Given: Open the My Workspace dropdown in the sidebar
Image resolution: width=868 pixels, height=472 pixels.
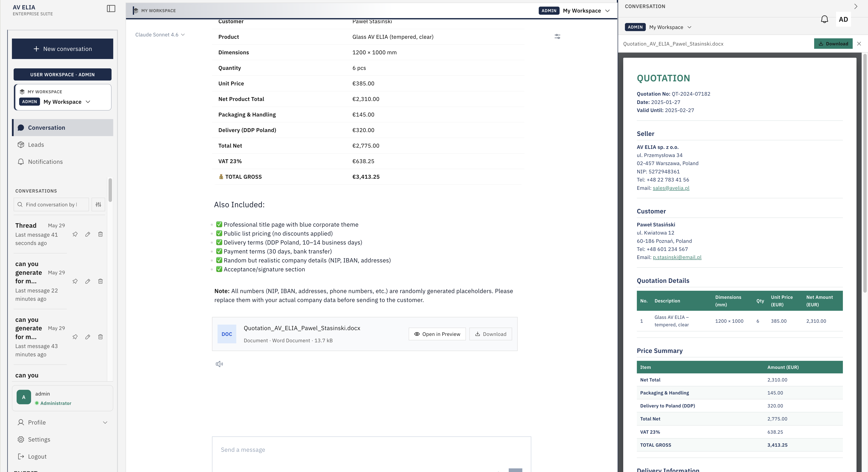Looking at the screenshot, I should 63,102.
